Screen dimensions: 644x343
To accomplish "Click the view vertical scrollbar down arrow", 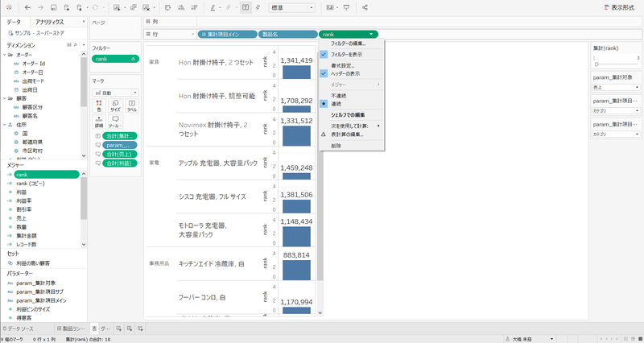I will (320, 313).
